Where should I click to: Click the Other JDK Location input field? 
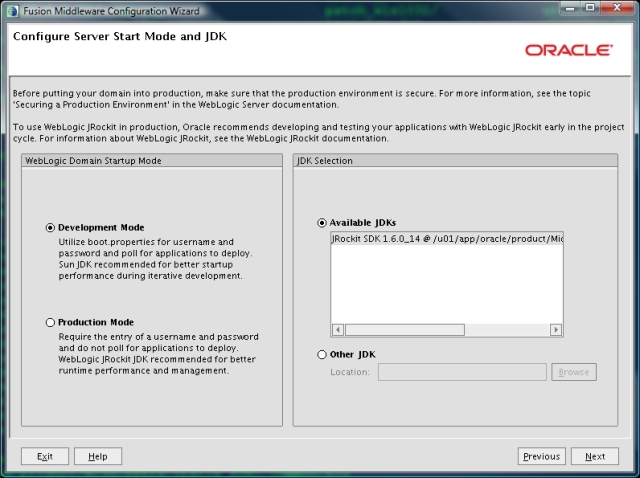click(x=462, y=372)
